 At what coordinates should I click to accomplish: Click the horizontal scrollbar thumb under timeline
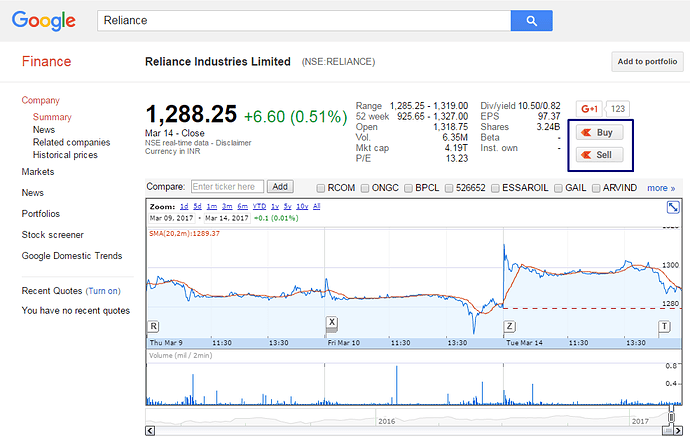pos(668,430)
